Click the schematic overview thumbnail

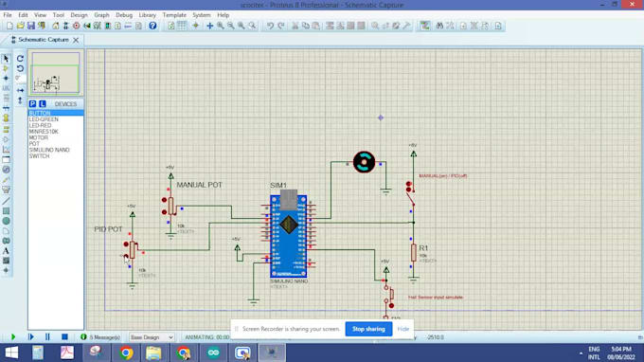[x=56, y=73]
